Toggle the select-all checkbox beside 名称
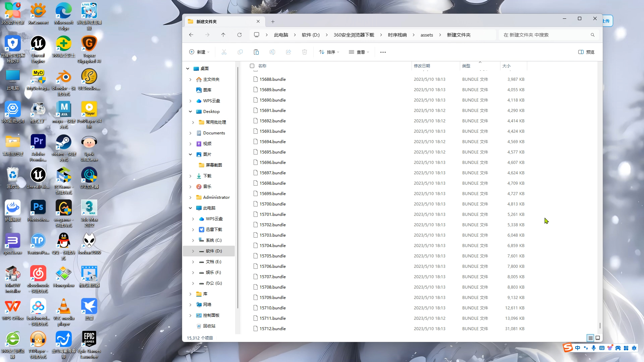 coord(252,66)
